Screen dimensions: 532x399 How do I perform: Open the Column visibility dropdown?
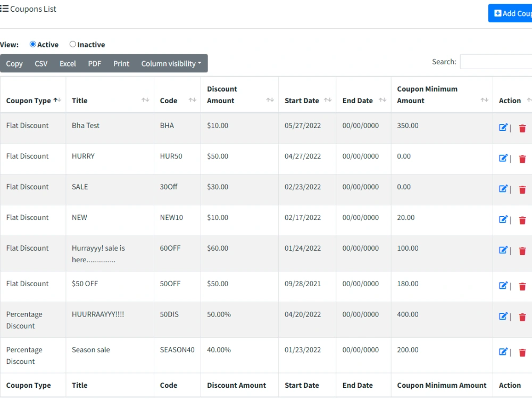[171, 63]
